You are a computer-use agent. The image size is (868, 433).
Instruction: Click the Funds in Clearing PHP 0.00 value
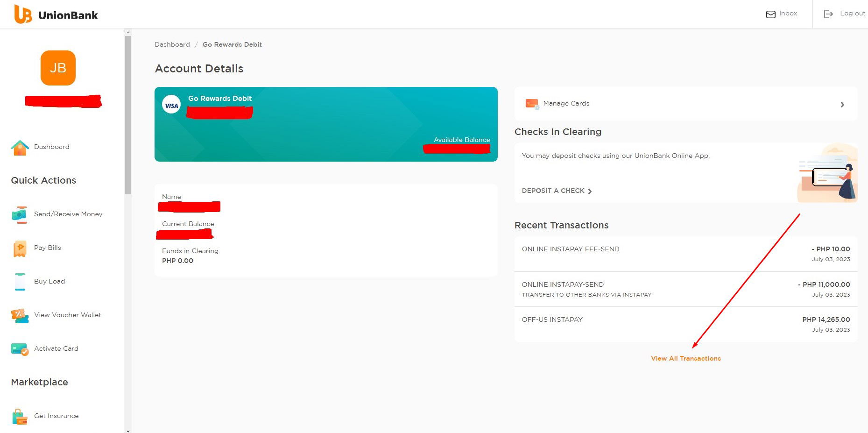177,261
